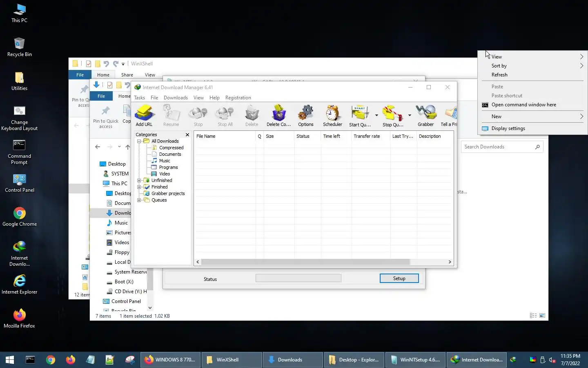Click the Search Downloads field
Screen dimensions: 588x368
(502, 147)
